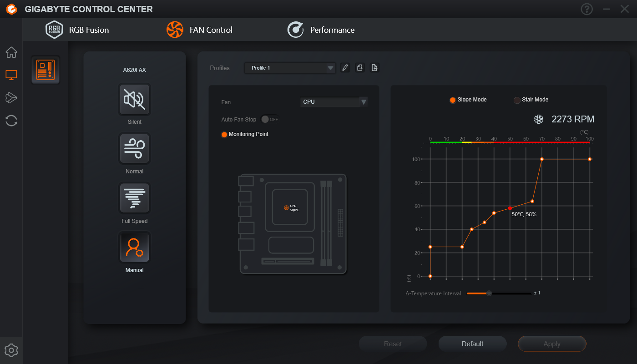Screen dimensions: 637x364
Task: Open the Home icon in left sidebar
Action: pyautogui.click(x=11, y=52)
